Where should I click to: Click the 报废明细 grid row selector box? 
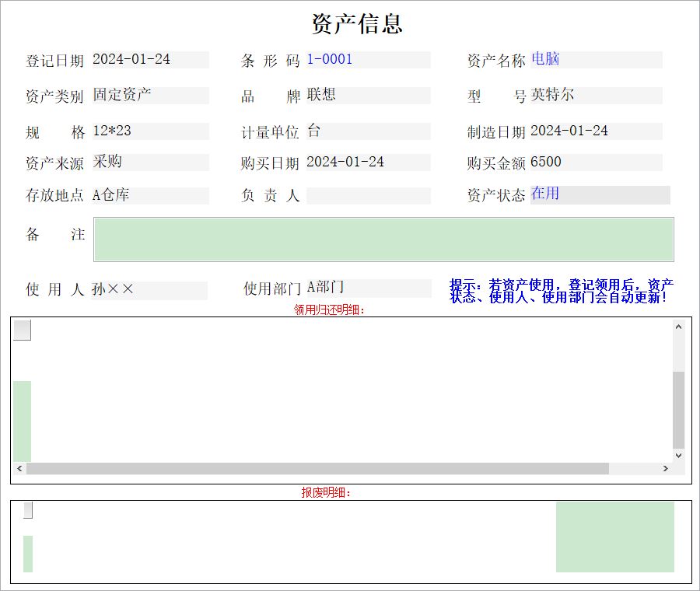pos(28,510)
